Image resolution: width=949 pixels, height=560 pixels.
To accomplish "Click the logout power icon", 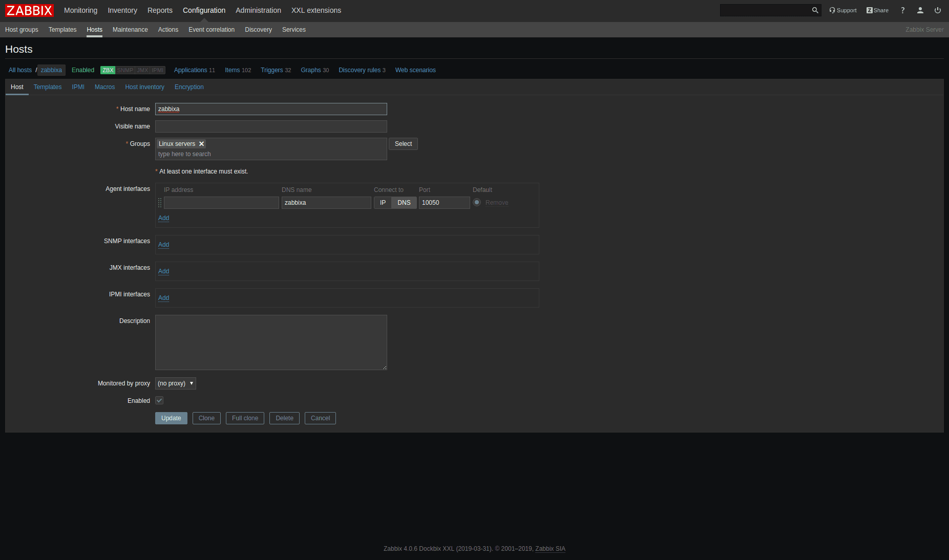I will [938, 10].
